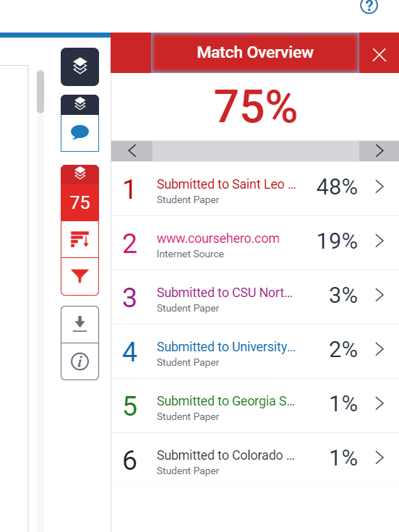399x532 pixels.
Task: Go to next match with right arrow
Action: 379,150
